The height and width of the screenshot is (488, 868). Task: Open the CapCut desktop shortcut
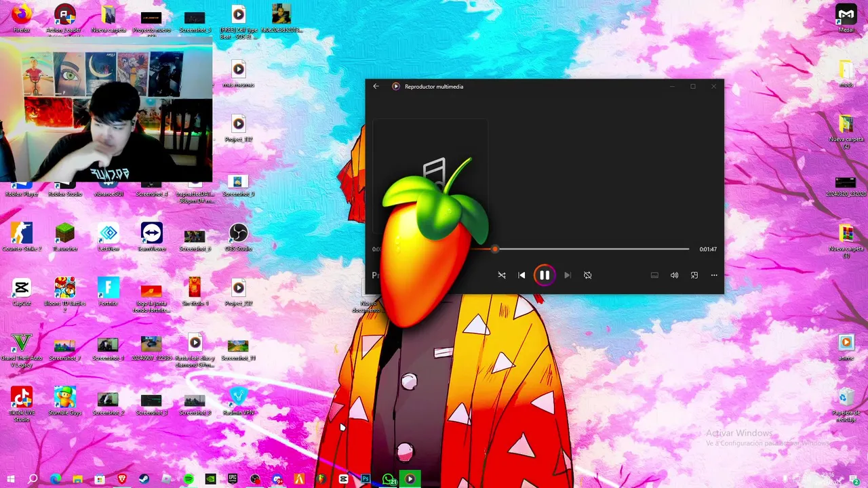click(22, 292)
